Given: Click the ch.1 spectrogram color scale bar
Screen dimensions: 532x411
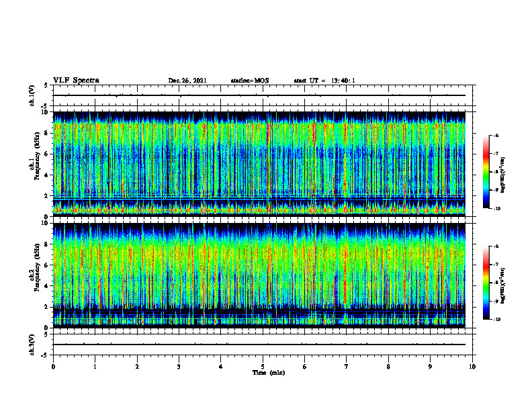Looking at the screenshot, I should point(486,172).
